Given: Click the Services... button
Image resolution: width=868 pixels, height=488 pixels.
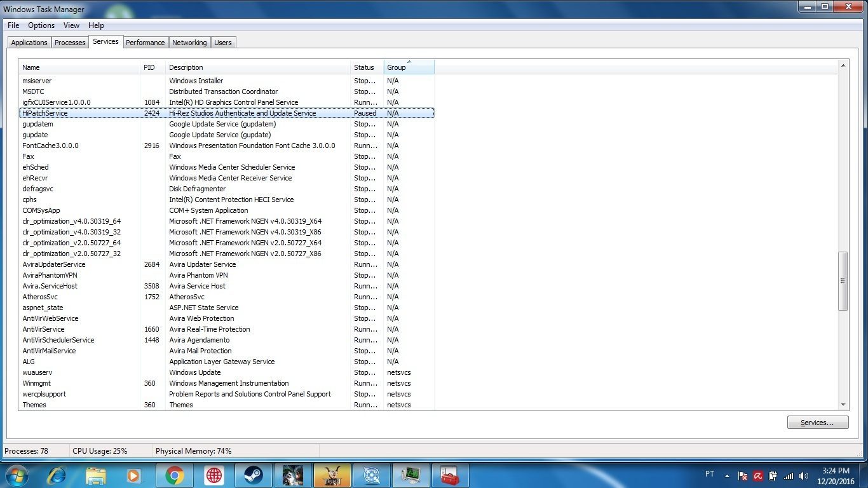Looking at the screenshot, I should (x=817, y=423).
